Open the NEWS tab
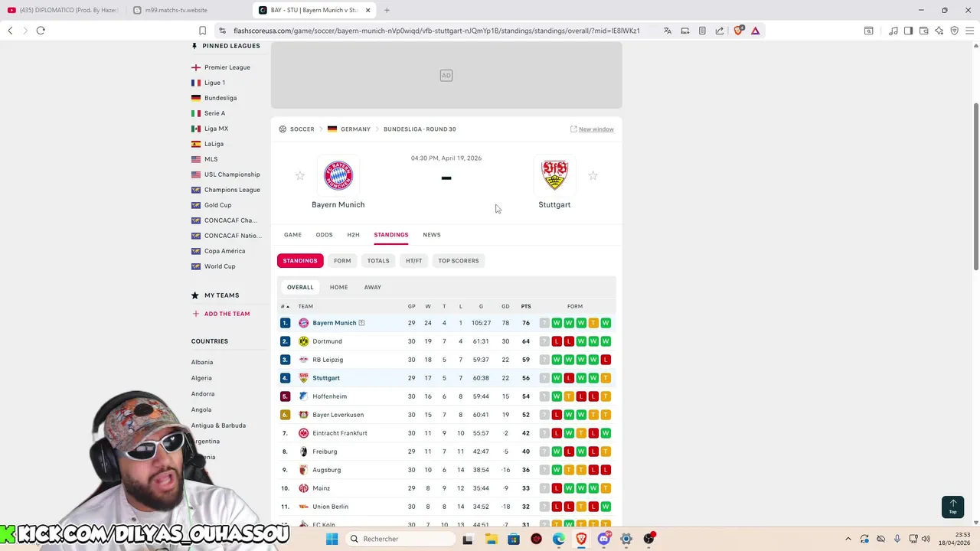Image resolution: width=980 pixels, height=551 pixels. pos(432,235)
